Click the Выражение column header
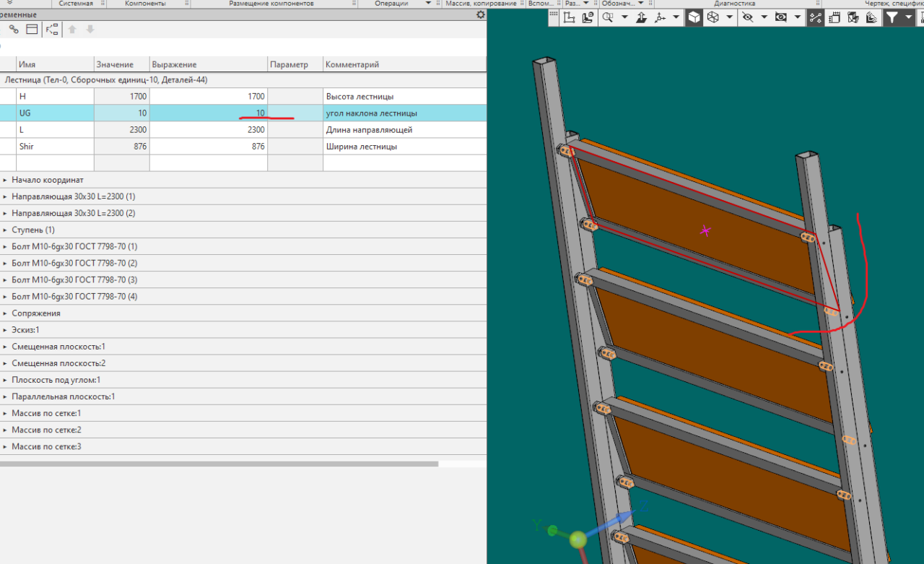Viewport: 924px width, 564px height. click(209, 65)
